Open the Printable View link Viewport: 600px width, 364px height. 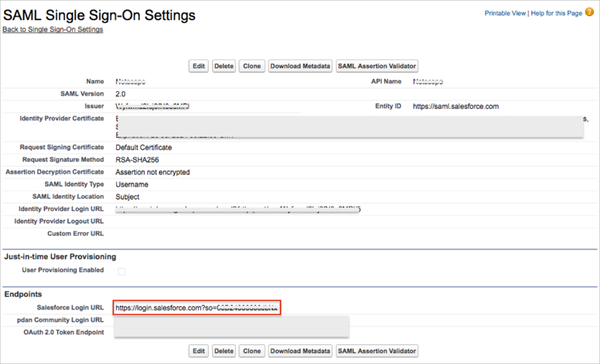pos(506,13)
